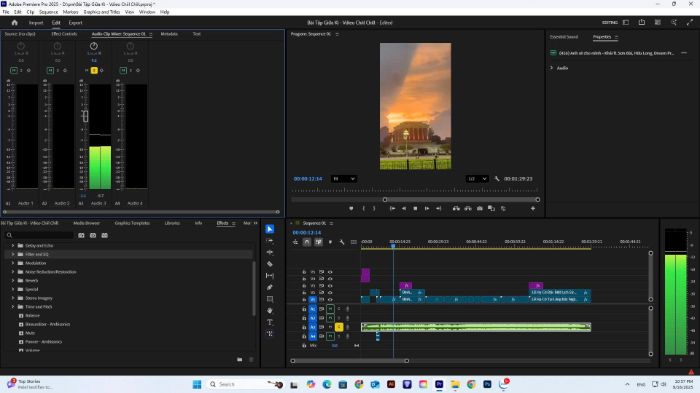
Task: Select the Hand tool
Action: [x=270, y=310]
